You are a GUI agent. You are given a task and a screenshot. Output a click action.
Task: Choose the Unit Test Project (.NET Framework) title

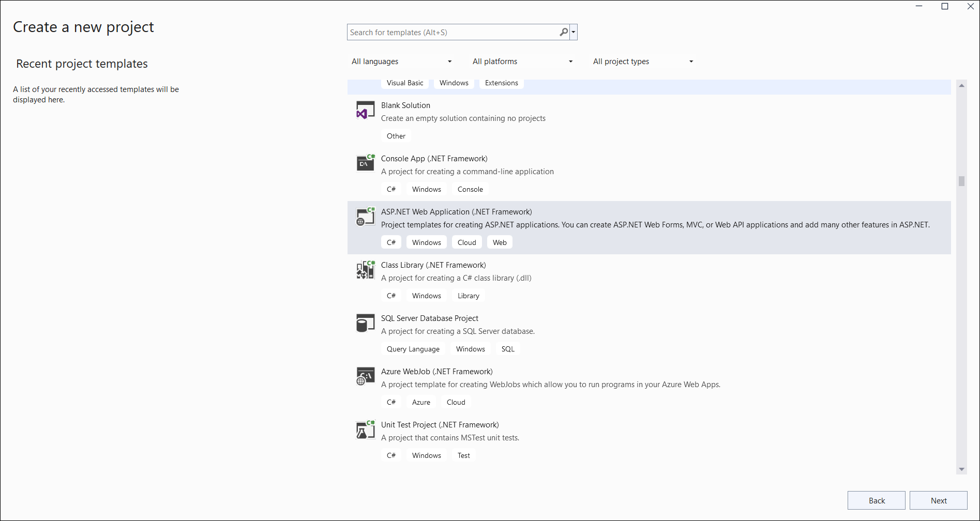(440, 425)
